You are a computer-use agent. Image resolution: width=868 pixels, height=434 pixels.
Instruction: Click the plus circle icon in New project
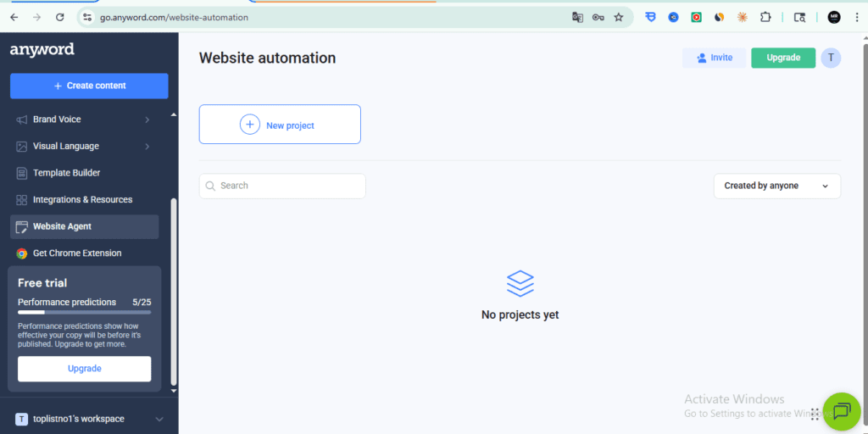coord(250,125)
